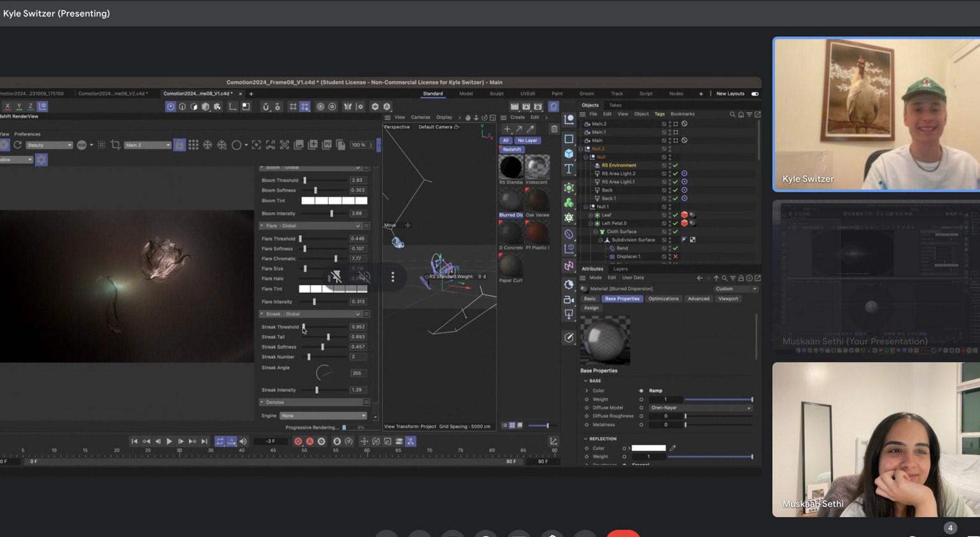Click the Assign button

pos(592,308)
